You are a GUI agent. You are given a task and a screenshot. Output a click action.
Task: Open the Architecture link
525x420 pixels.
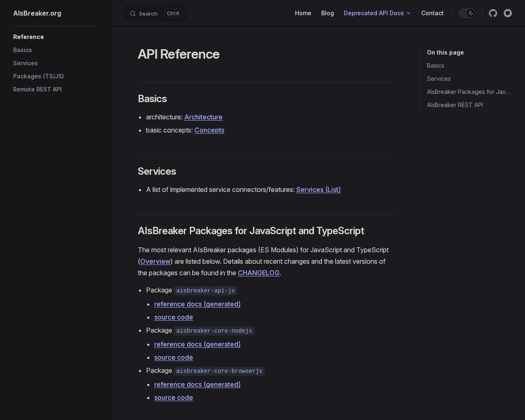tap(203, 117)
